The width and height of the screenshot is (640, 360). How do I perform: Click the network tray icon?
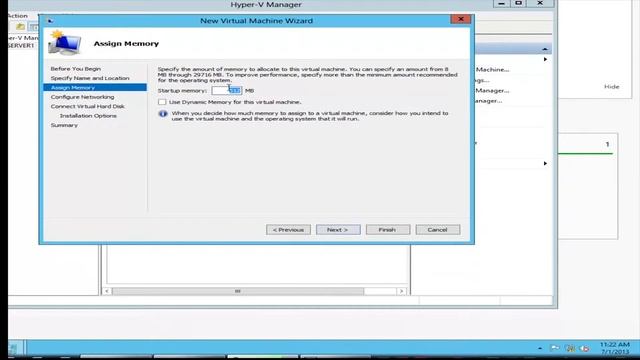[x=570, y=348]
